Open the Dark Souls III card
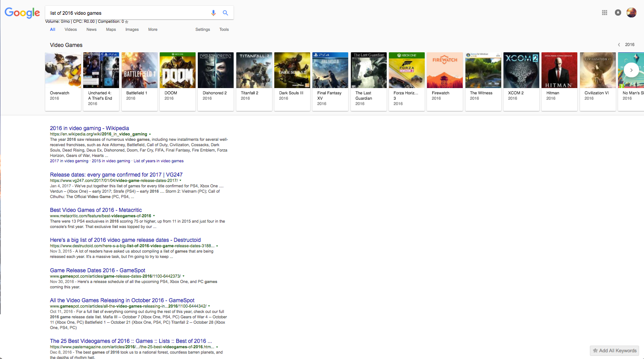 pos(292,81)
